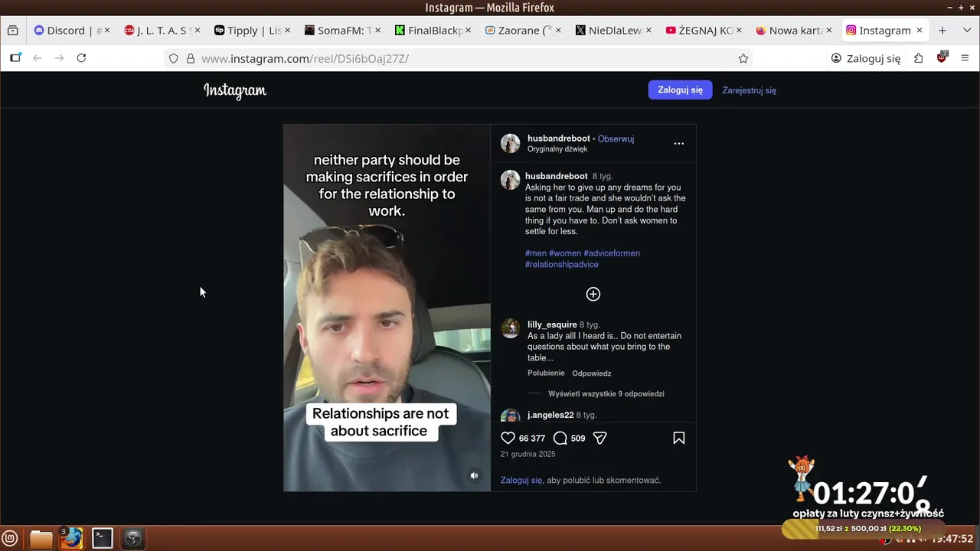
Task: Click the 19:47:52 taskbar clock
Action: pos(952,539)
